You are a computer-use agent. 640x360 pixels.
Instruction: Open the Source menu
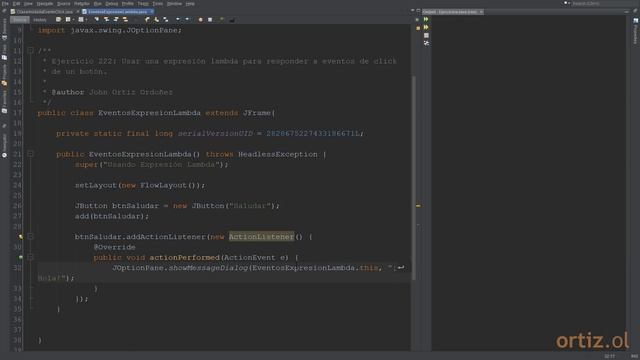[x=63, y=4]
